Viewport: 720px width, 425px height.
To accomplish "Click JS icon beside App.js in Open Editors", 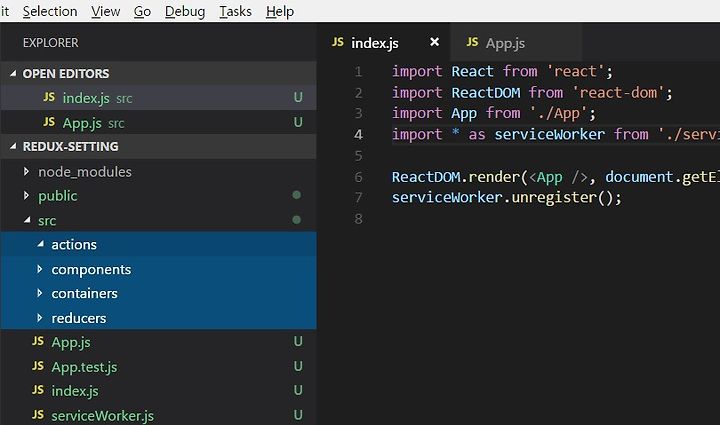I will pos(49,122).
